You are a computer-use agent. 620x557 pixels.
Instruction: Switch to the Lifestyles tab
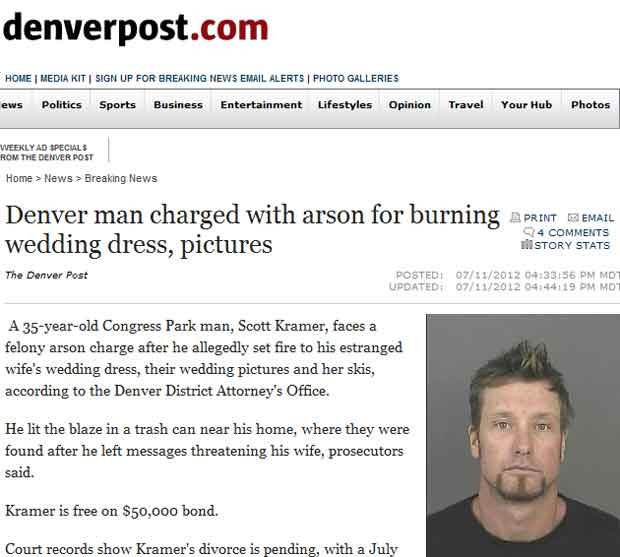(345, 105)
